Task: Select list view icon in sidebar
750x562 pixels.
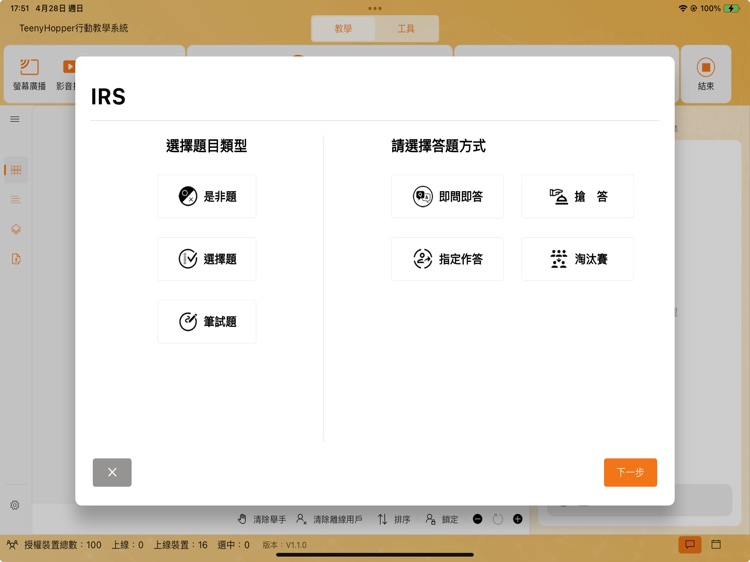Action: point(16,199)
